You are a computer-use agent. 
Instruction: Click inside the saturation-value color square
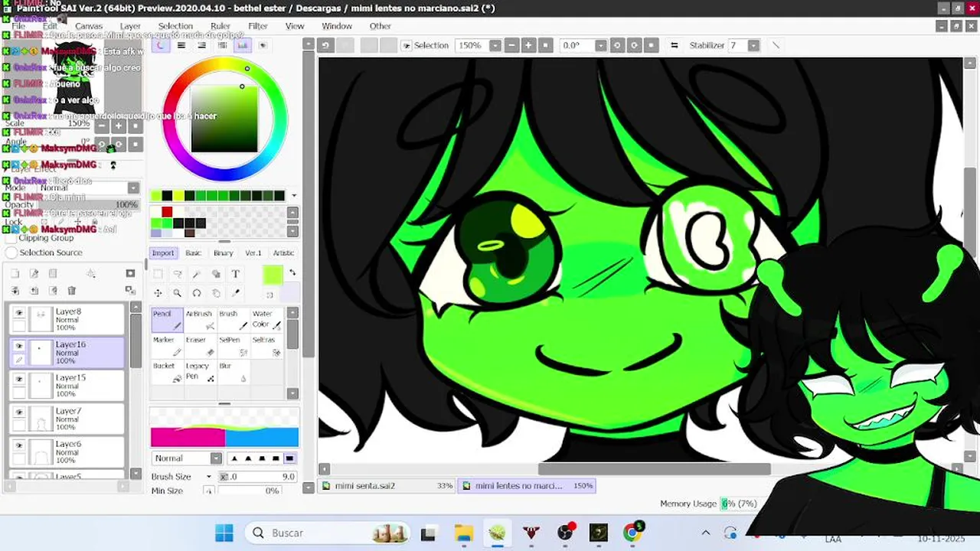pos(224,118)
